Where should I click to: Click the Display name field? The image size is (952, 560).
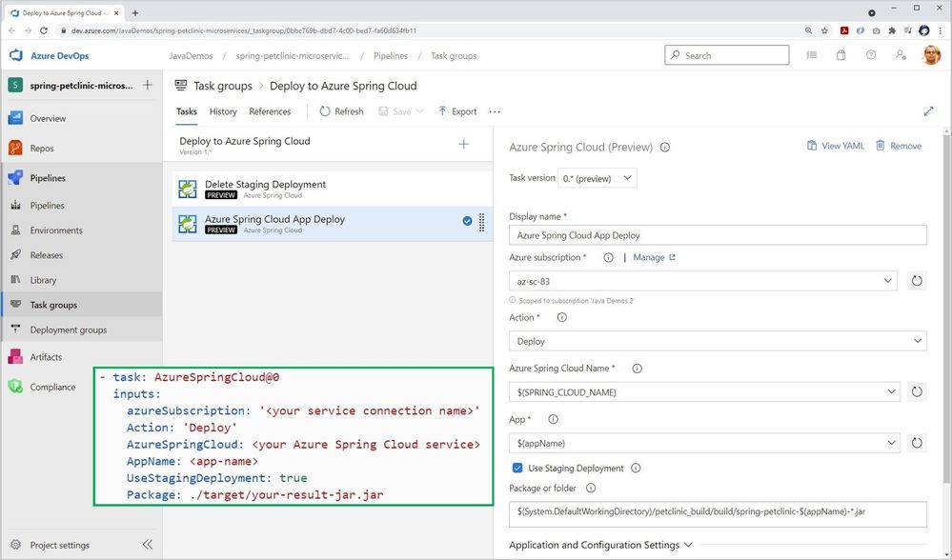pyautogui.click(x=718, y=235)
